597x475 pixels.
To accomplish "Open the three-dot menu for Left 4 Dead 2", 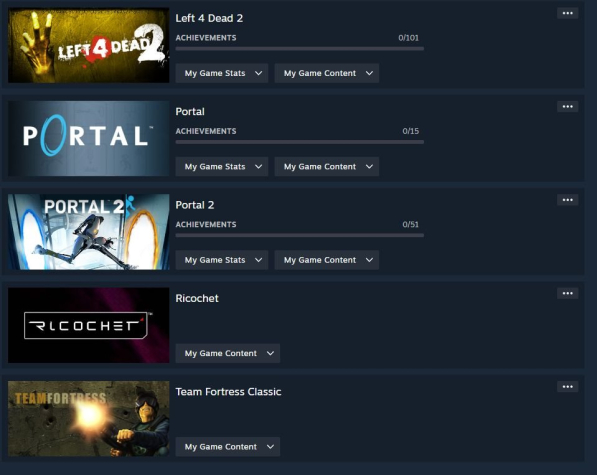I will (x=567, y=13).
